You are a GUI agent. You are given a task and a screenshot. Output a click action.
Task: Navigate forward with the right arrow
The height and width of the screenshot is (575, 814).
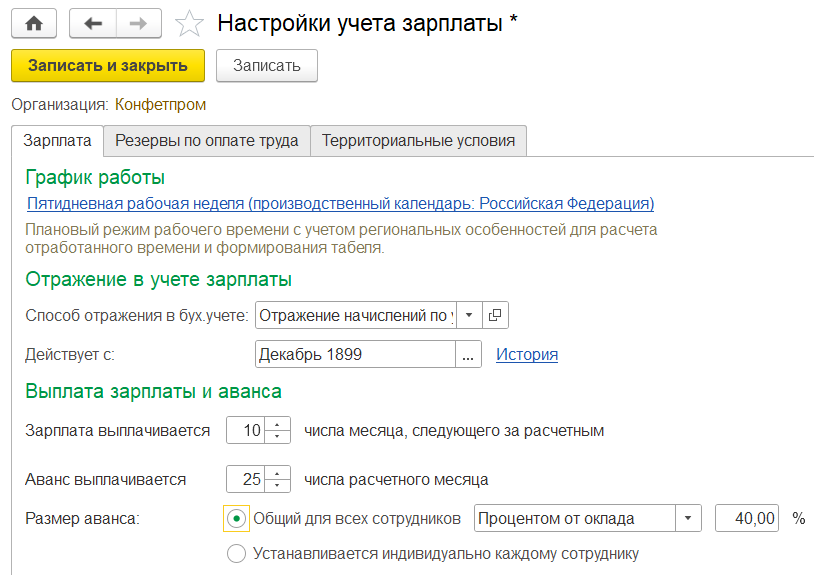[139, 23]
